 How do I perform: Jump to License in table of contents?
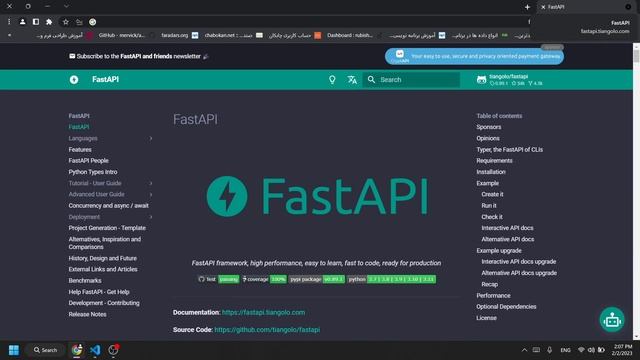[x=487, y=318]
